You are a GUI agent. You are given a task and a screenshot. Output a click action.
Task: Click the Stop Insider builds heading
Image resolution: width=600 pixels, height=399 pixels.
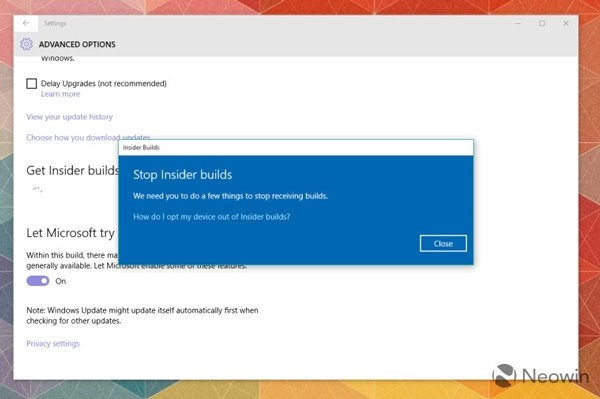(183, 175)
